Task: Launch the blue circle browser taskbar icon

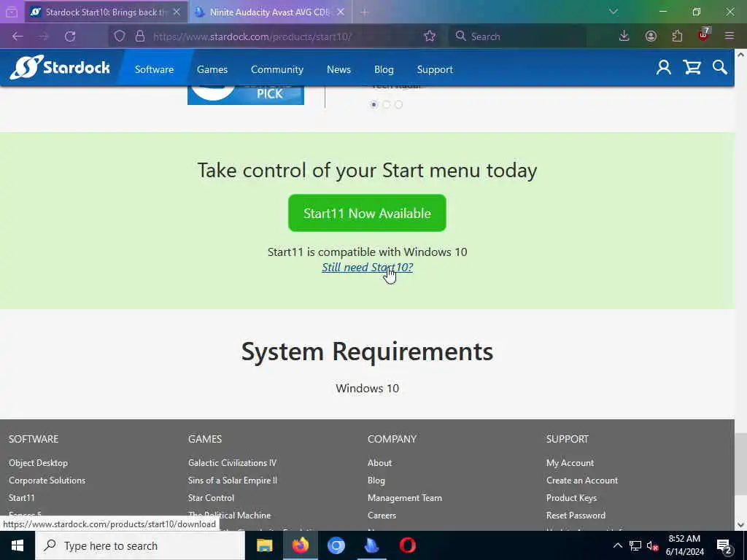Action: (336, 545)
